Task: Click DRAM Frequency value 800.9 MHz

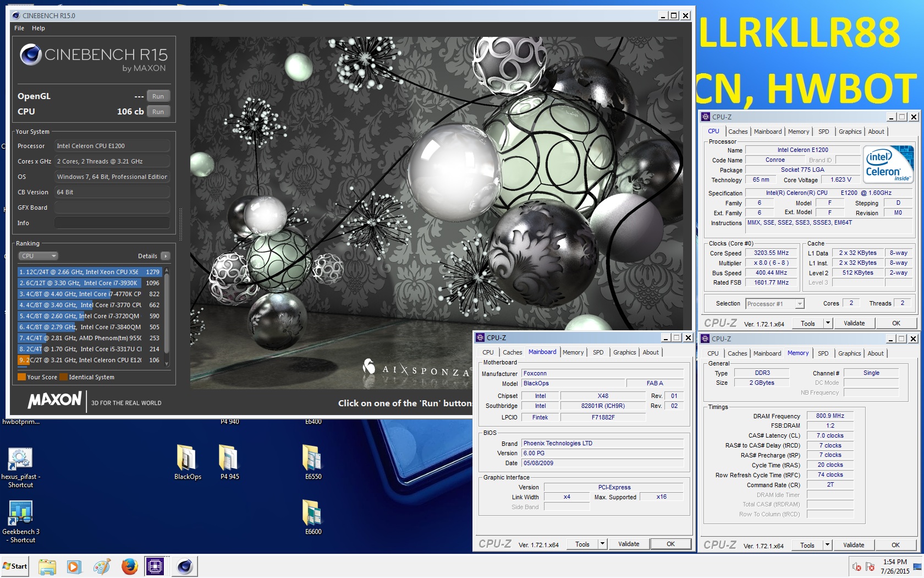Action: [x=830, y=416]
